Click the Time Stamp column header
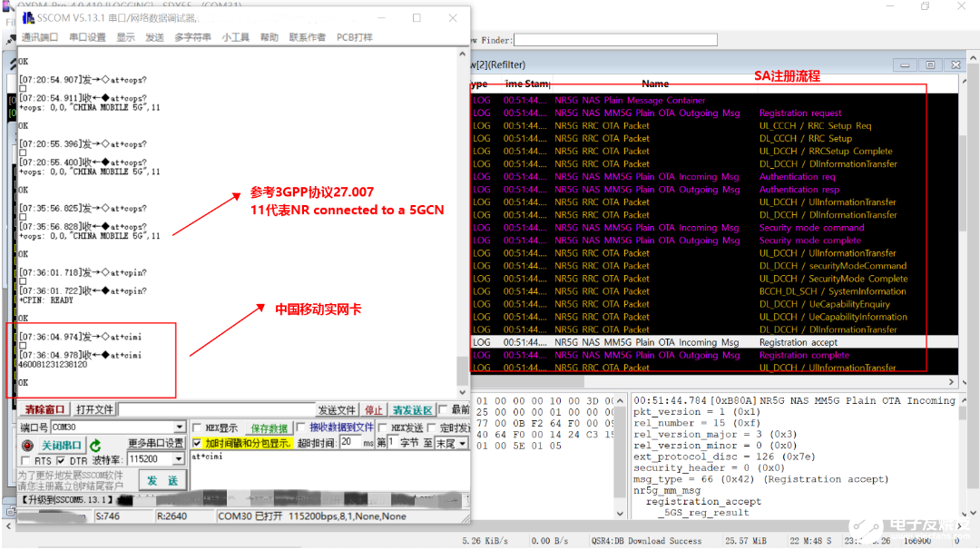This screenshot has width=980, height=550. tap(527, 83)
